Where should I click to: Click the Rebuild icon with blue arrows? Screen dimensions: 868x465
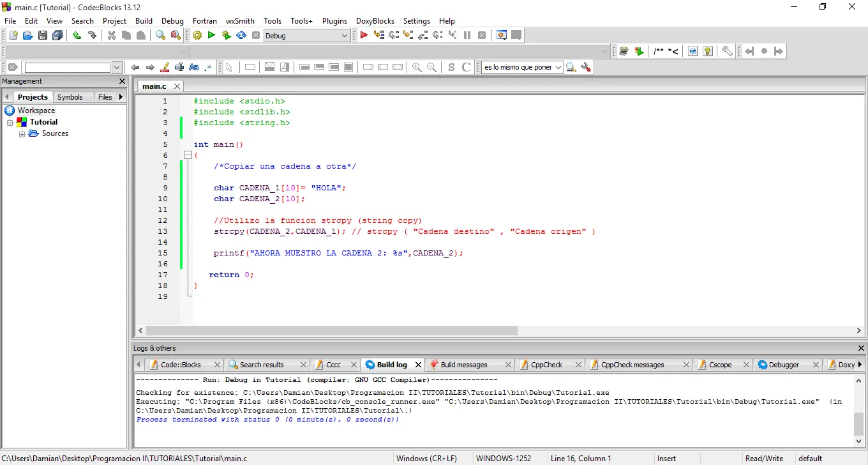pos(241,36)
